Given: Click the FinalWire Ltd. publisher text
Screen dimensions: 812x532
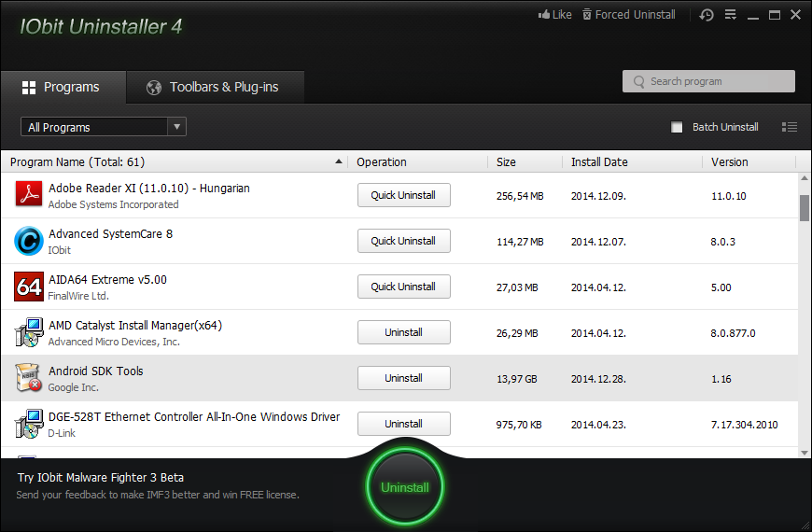Looking at the screenshot, I should [78, 296].
